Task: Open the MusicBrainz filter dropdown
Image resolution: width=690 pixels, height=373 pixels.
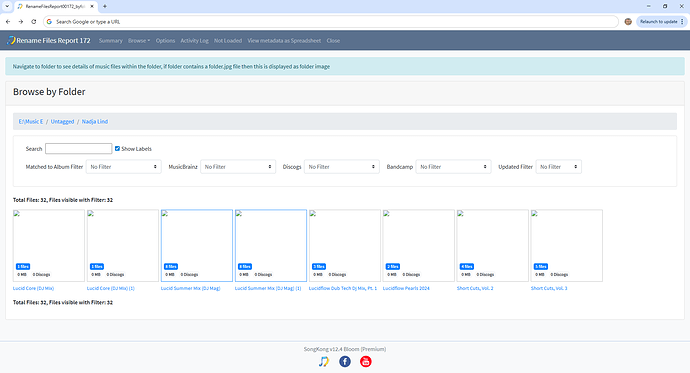Action: click(238, 167)
